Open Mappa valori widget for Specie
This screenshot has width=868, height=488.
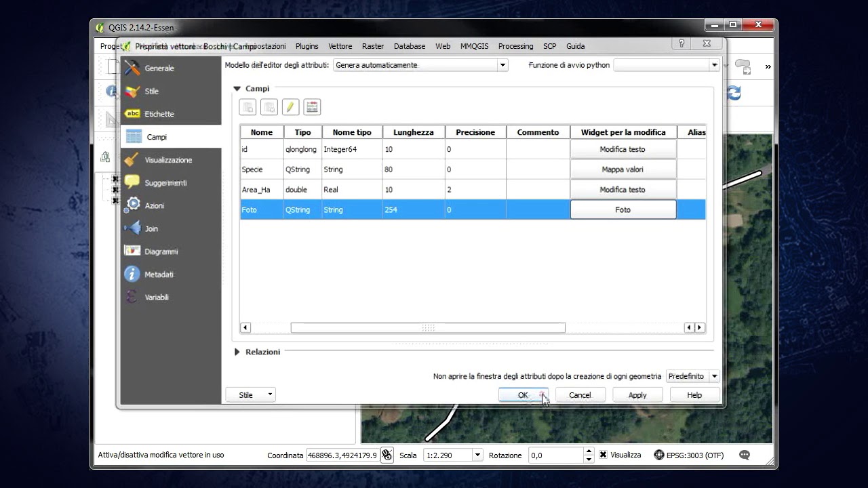623,169
